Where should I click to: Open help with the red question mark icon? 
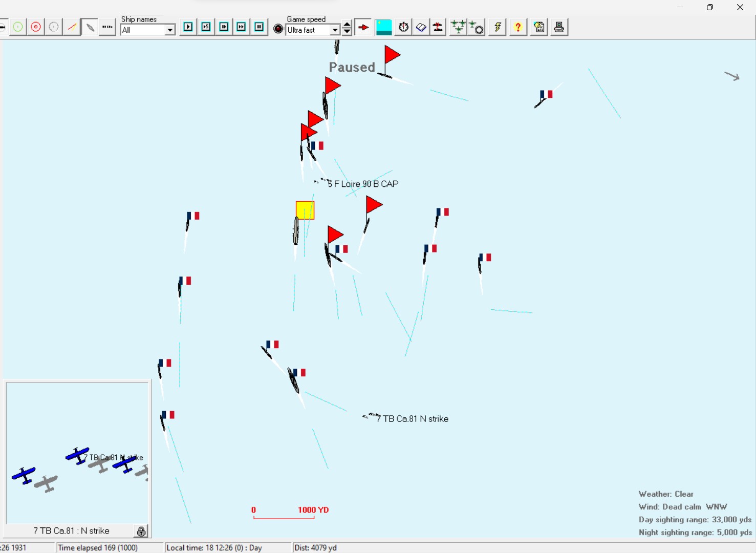click(518, 27)
